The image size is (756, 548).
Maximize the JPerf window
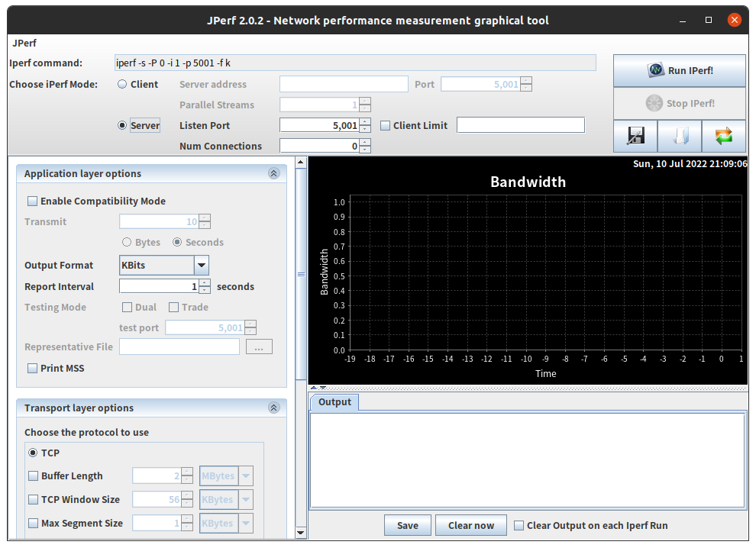tap(708, 21)
